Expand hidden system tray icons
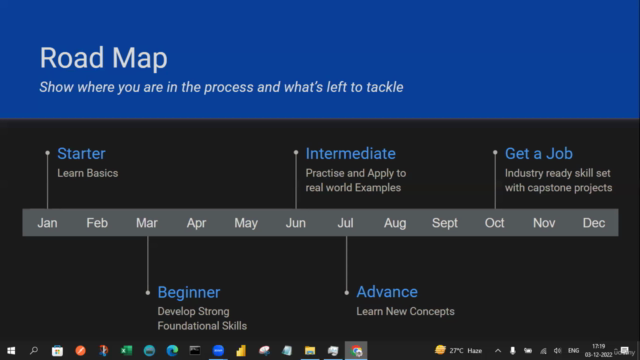This screenshot has height=360, width=640. (498, 351)
